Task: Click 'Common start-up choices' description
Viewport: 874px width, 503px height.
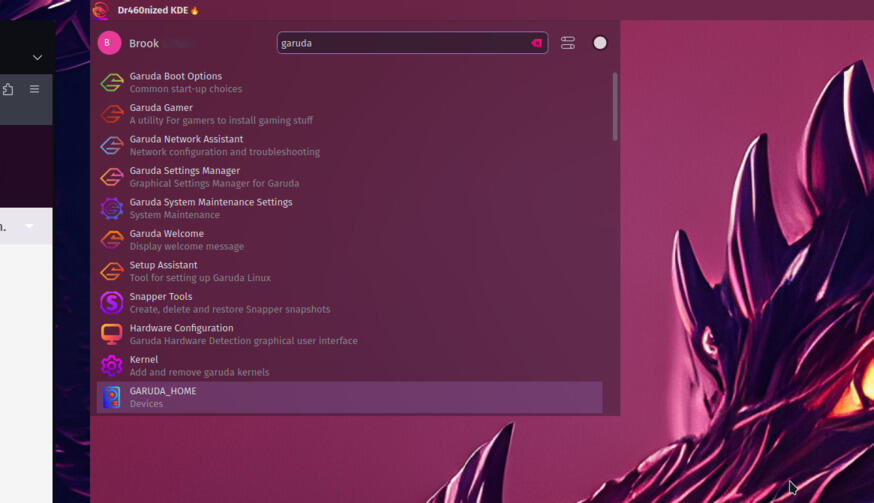Action: click(x=186, y=89)
